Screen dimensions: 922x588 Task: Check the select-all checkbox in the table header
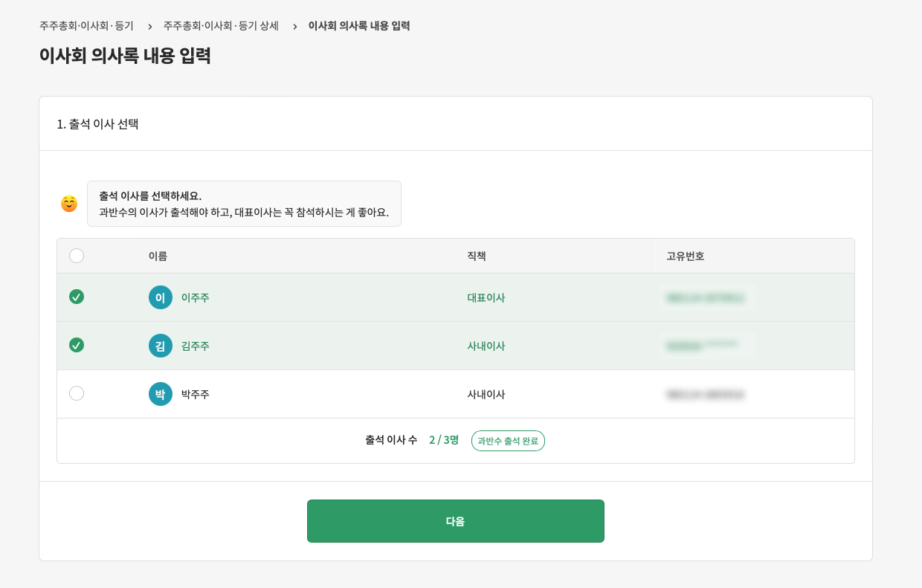click(x=77, y=255)
